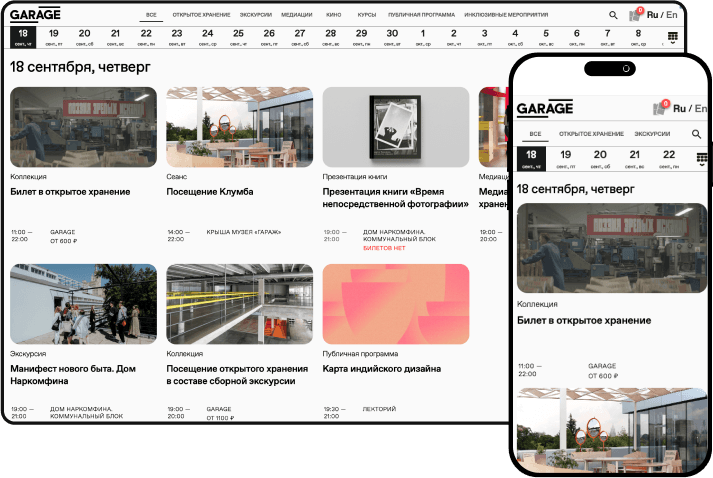Viewport: 713px width, 478px height.
Task: Click the Манифест нового быта excursion photo
Action: [x=83, y=304]
